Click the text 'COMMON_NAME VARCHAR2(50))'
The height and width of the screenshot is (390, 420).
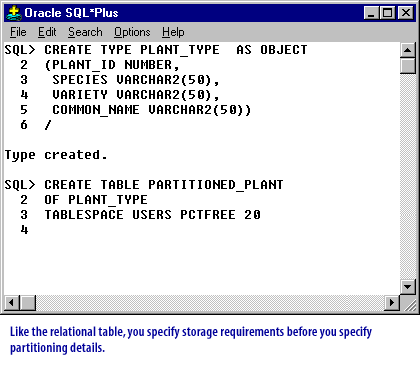coord(152,110)
